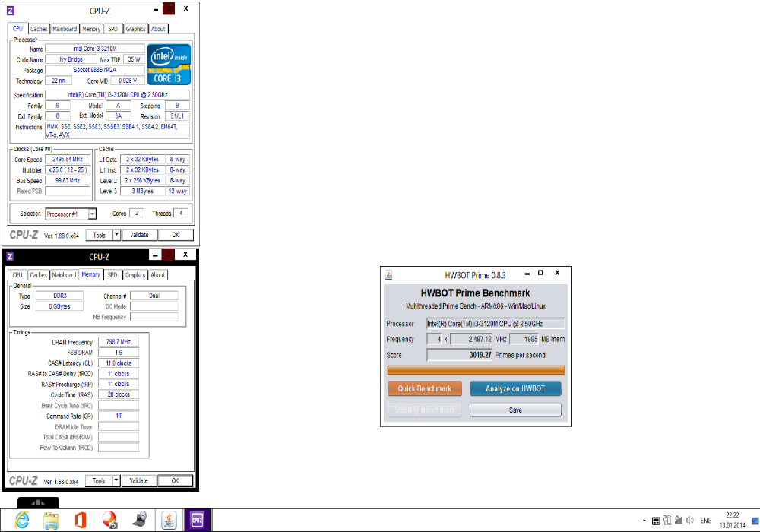This screenshot has height=532, width=760.
Task: Click the Show Desktop flag tray icon
Action: coord(755,521)
